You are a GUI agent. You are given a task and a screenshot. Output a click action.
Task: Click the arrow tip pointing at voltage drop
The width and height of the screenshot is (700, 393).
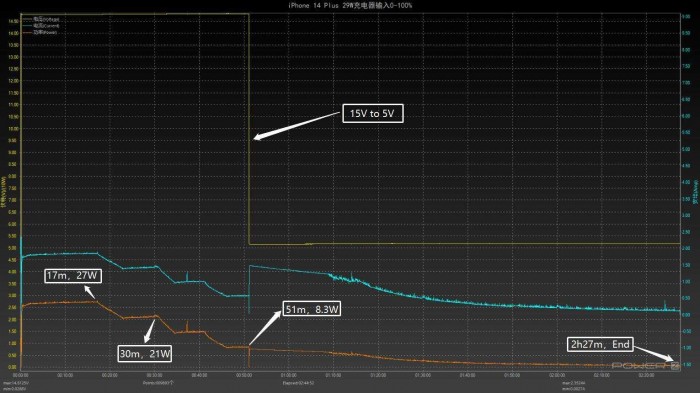click(x=255, y=138)
